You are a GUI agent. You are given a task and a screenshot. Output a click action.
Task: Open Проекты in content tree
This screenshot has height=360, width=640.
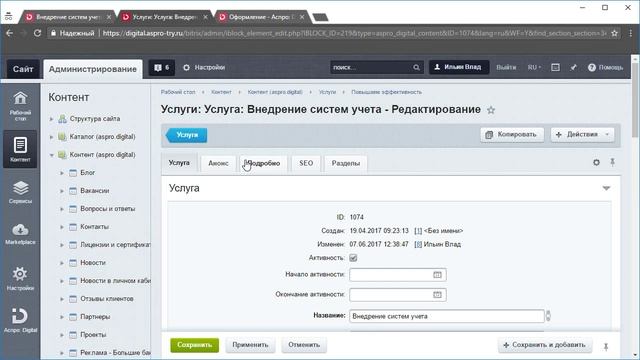coord(93,335)
